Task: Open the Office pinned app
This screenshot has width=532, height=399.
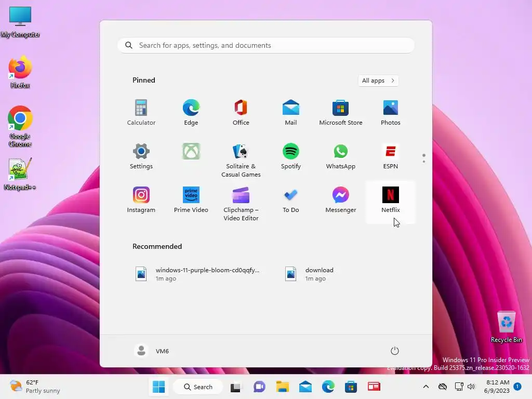Action: [x=241, y=113]
